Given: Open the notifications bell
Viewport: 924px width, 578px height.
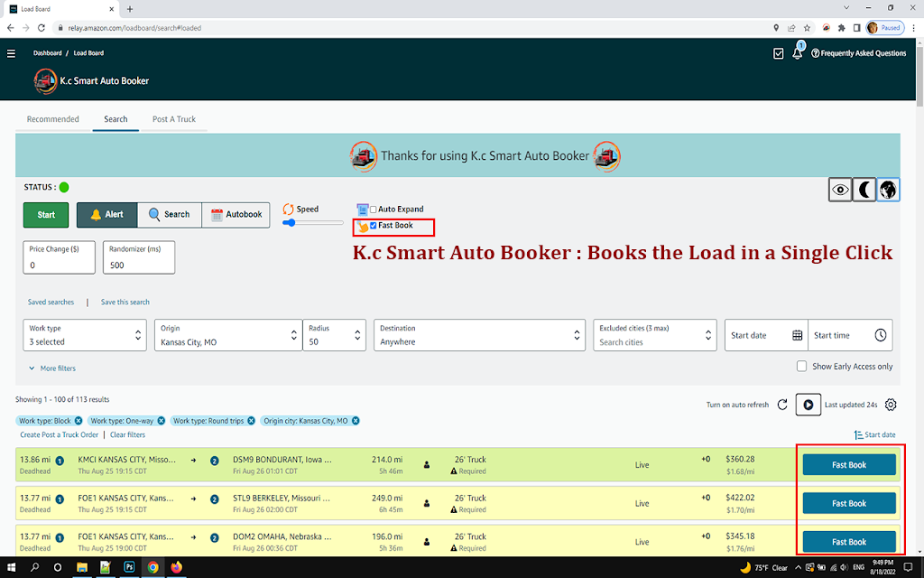Looking at the screenshot, I should tap(798, 52).
